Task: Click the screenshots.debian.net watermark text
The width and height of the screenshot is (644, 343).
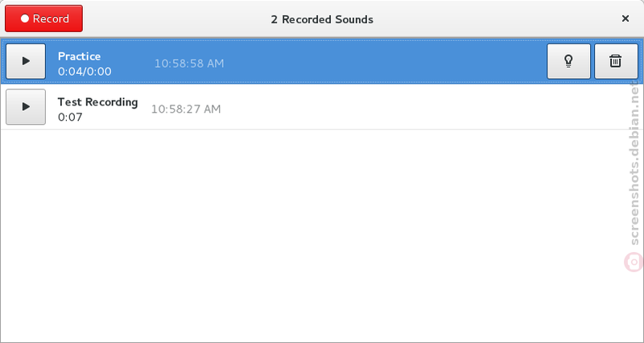Action: [x=635, y=162]
